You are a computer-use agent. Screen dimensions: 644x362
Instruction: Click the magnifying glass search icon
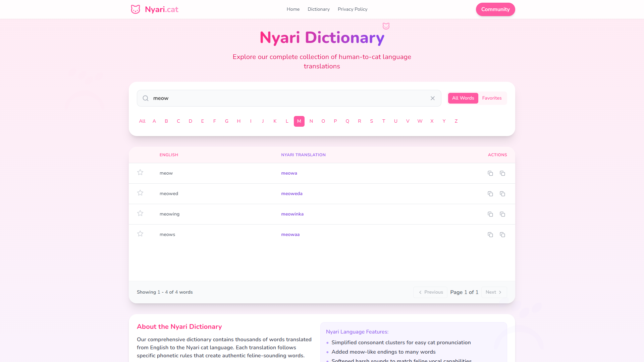(146, 98)
